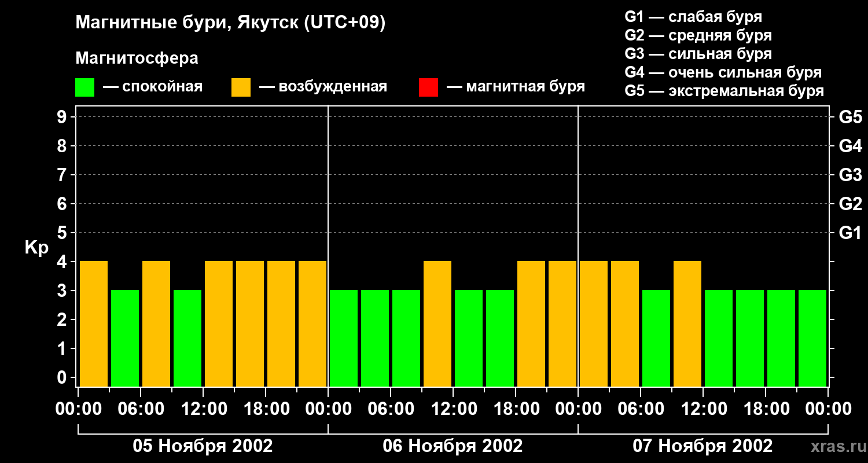The image size is (868, 463).
Task: Select the 'Магнитосфера' legend heading
Action: coord(137,58)
